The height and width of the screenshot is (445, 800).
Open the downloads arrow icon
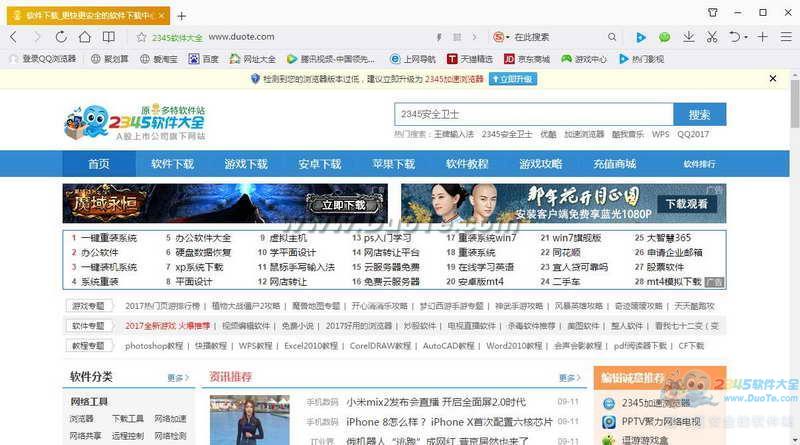(x=688, y=37)
